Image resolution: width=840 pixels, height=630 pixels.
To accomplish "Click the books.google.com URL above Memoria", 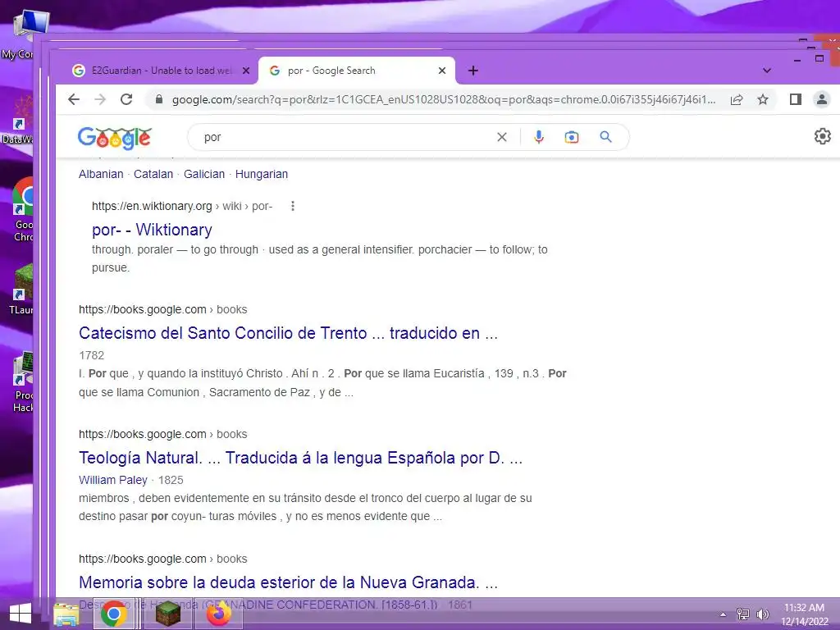I will click(x=163, y=559).
